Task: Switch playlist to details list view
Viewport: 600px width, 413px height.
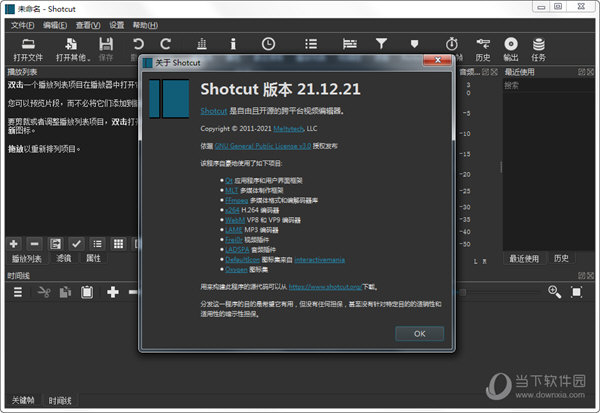Action: 97,244
